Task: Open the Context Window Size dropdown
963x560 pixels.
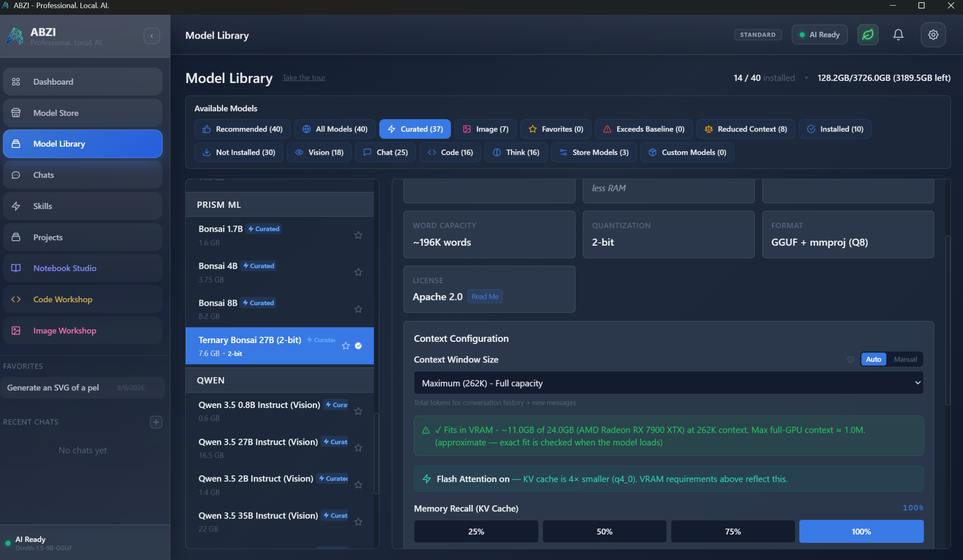Action: click(668, 383)
